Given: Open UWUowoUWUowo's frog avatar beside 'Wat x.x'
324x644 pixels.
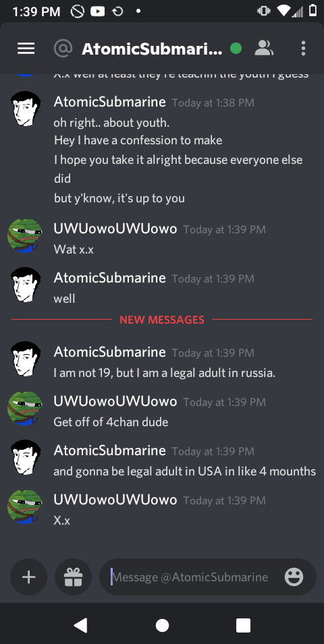Looking at the screenshot, I should (26, 235).
